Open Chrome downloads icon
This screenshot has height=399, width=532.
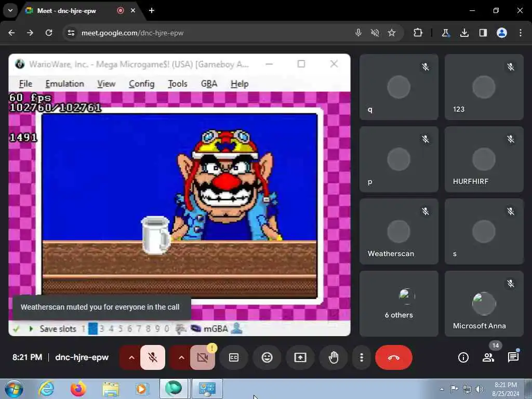[x=464, y=33]
